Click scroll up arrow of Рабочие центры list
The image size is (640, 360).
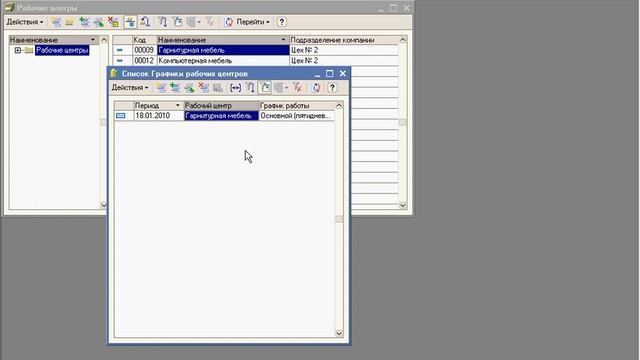click(403, 40)
